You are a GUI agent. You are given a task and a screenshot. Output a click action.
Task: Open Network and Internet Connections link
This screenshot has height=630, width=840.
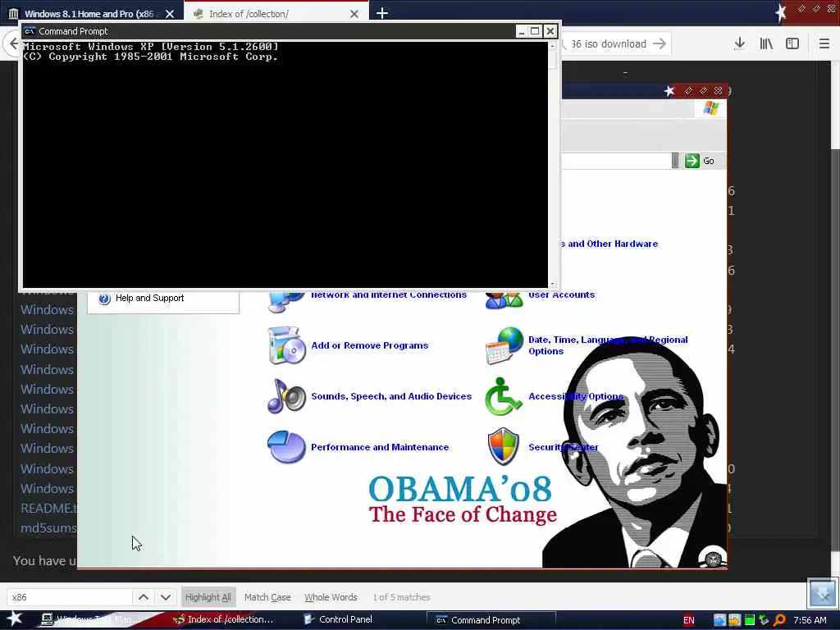(x=388, y=294)
